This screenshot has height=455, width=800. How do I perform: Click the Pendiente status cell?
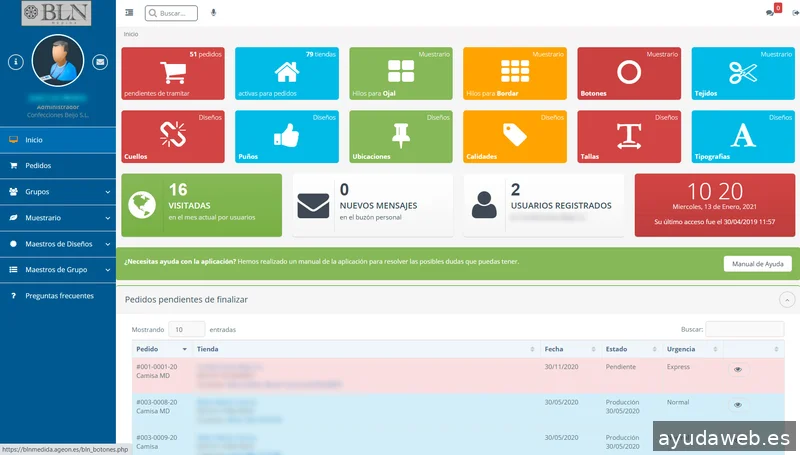tap(621, 367)
